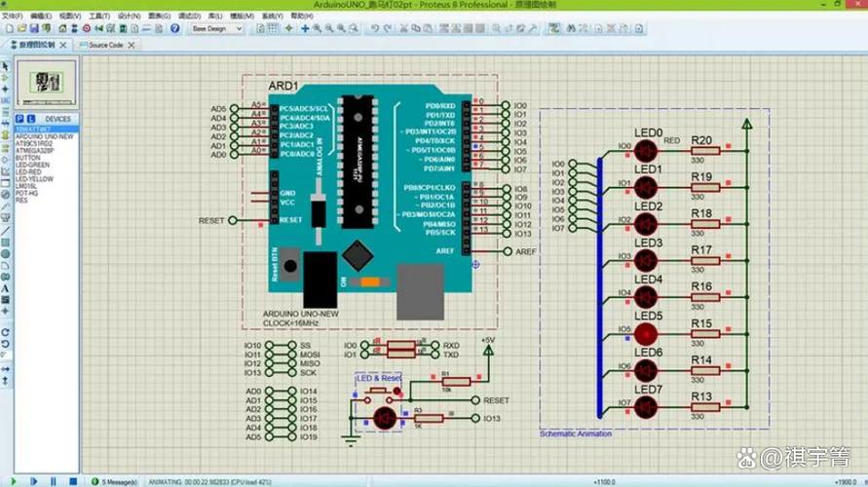Select RES in device list
The image size is (868, 487).
(21, 201)
